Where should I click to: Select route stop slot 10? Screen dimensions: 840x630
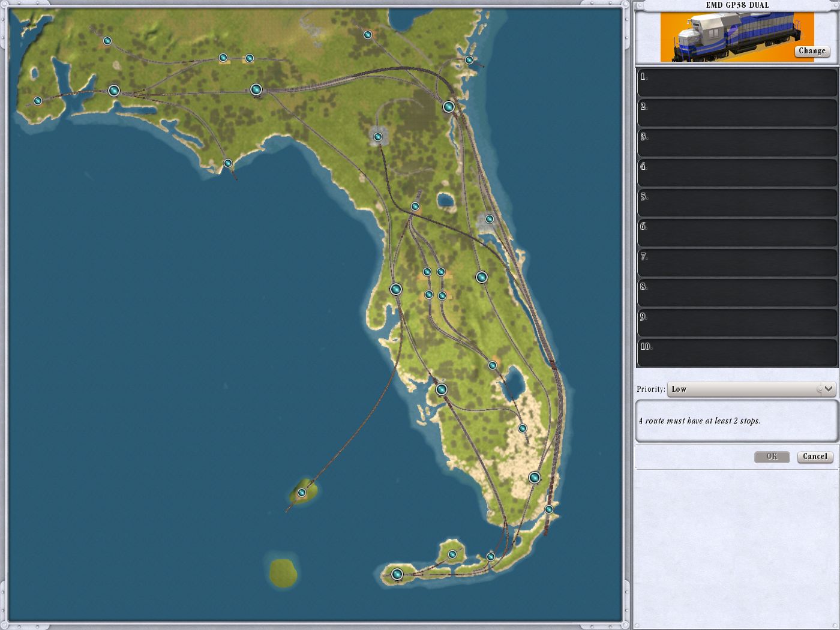point(737,353)
